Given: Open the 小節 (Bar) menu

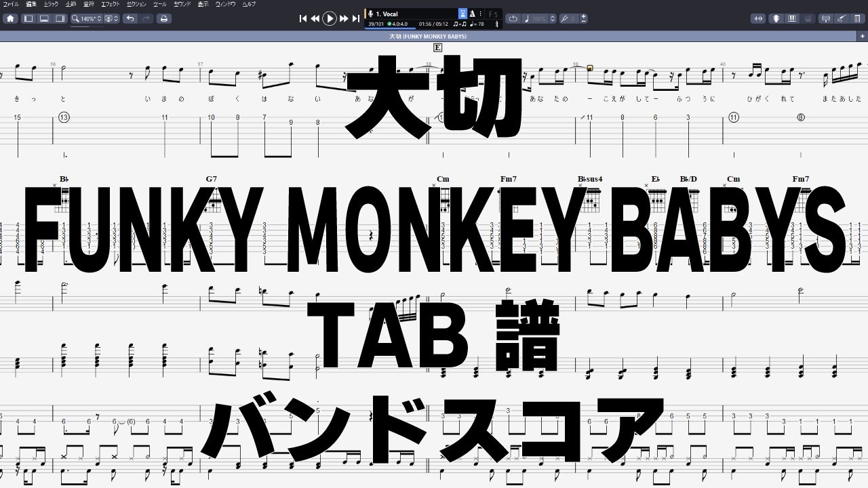Looking at the screenshot, I should click(x=71, y=4).
